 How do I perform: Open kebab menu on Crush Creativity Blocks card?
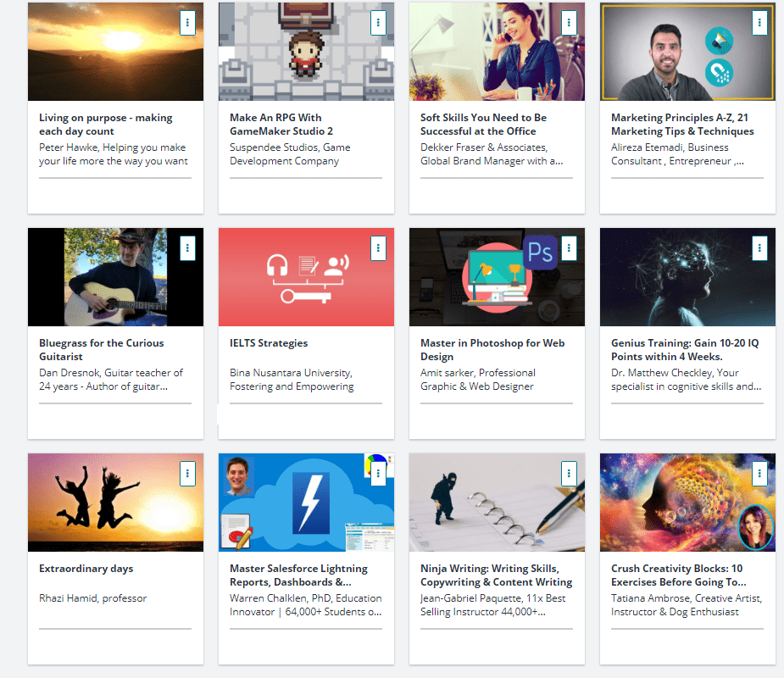tap(759, 474)
